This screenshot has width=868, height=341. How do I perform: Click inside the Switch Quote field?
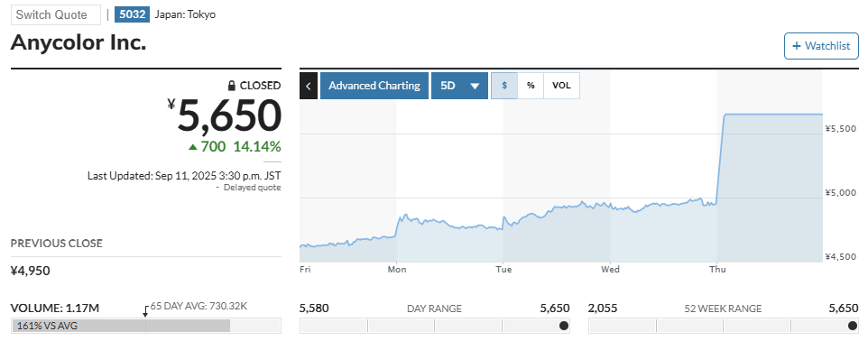[x=56, y=15]
